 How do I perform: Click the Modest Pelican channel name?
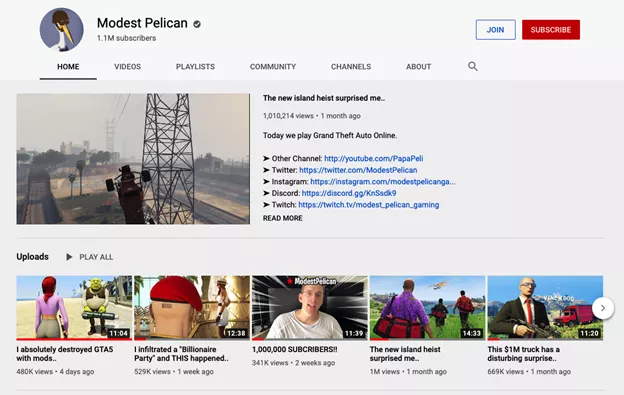pos(142,23)
